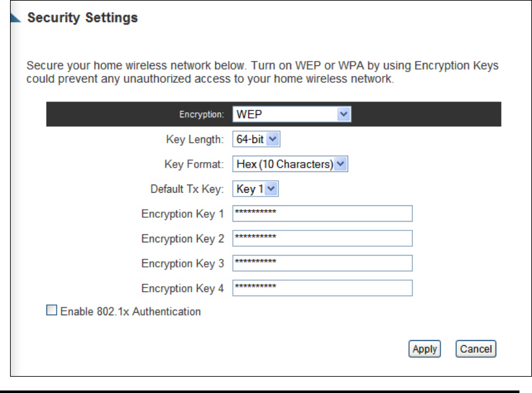Expand the Default Tx Key dropdown
The image size is (532, 393).
[x=255, y=189]
